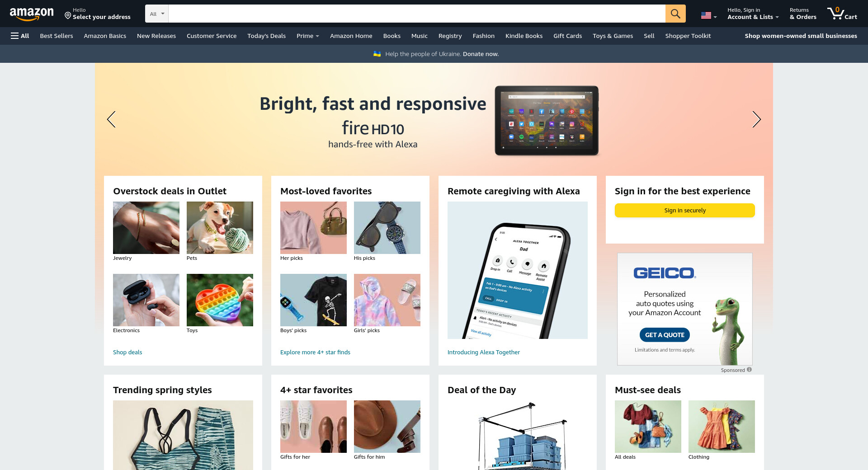Click the orange search magnifier button
The width and height of the screenshot is (868, 470).
tap(675, 14)
